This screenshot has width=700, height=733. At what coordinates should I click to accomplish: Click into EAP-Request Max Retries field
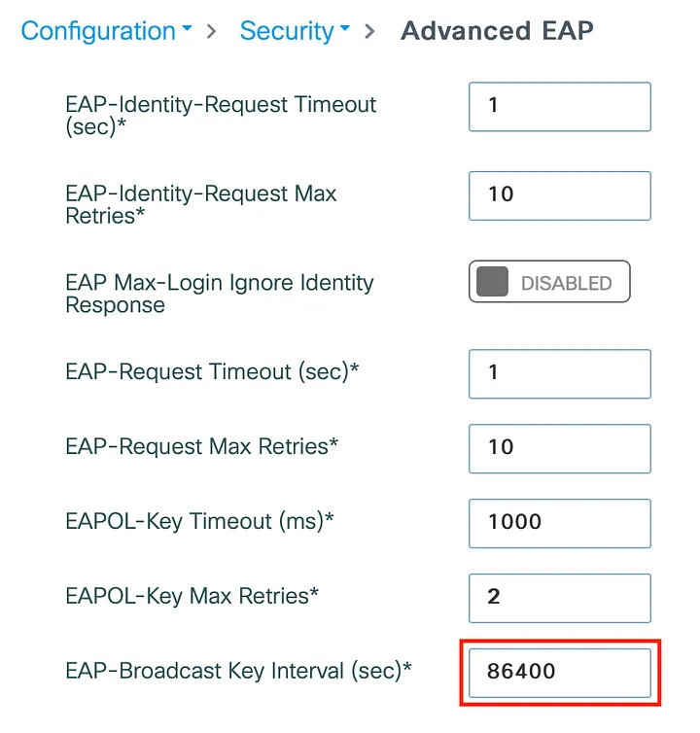559,447
